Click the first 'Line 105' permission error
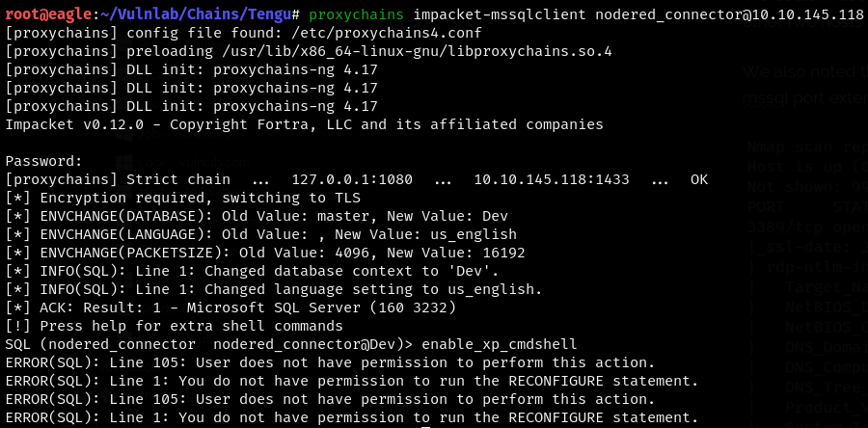 (x=330, y=362)
